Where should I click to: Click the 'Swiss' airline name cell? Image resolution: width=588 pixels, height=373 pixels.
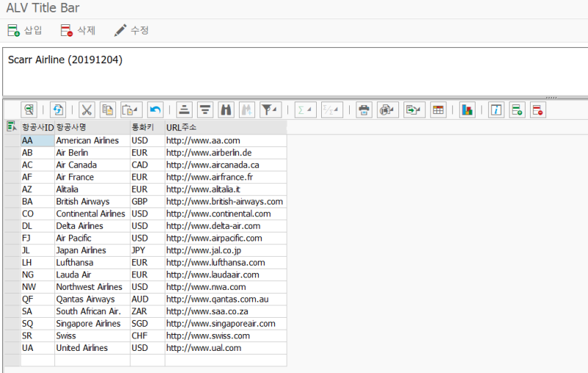93,335
